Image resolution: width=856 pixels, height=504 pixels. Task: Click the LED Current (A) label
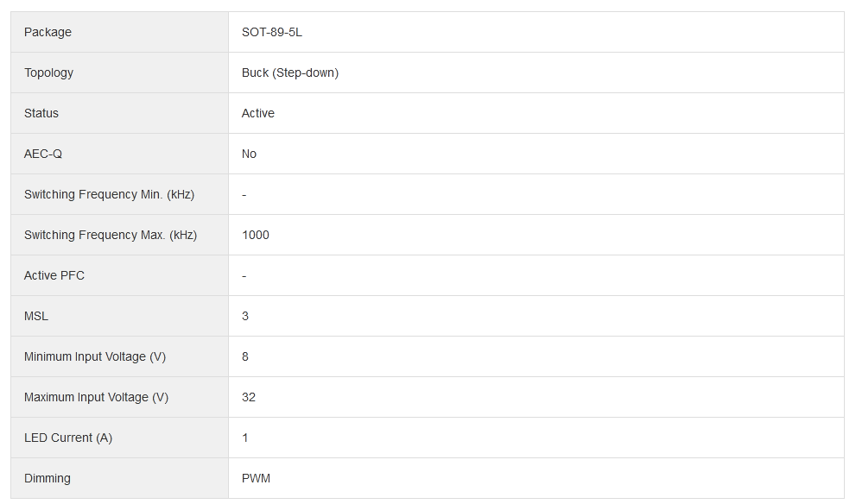(x=68, y=438)
